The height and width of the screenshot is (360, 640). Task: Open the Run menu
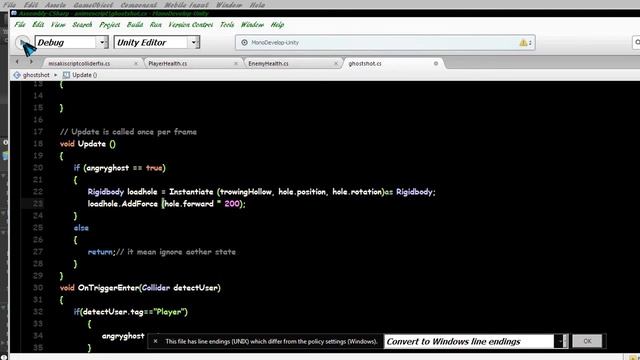(156, 24)
